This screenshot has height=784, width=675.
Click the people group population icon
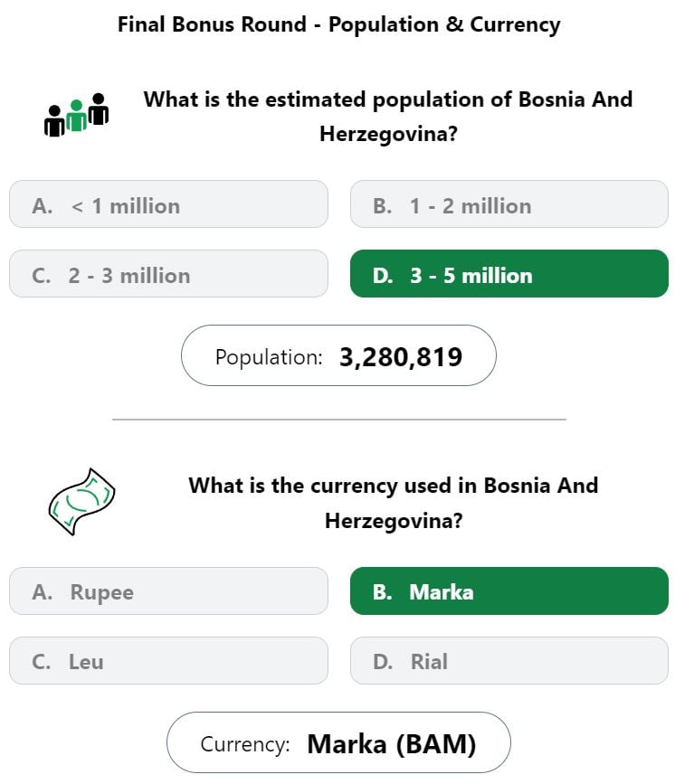(x=77, y=115)
